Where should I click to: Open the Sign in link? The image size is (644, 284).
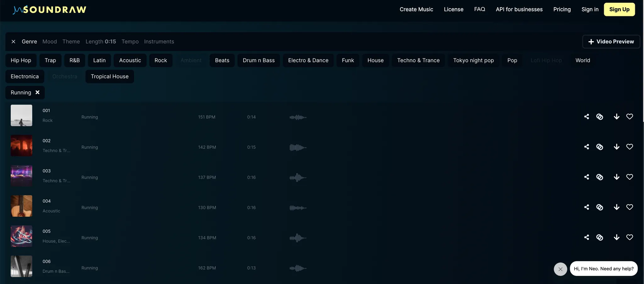click(590, 9)
